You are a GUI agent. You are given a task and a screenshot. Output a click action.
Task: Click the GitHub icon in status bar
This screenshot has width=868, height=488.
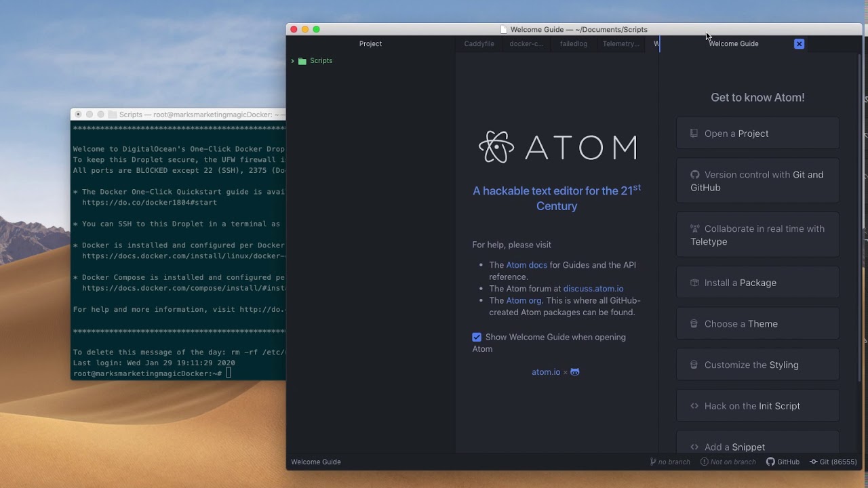point(770,462)
